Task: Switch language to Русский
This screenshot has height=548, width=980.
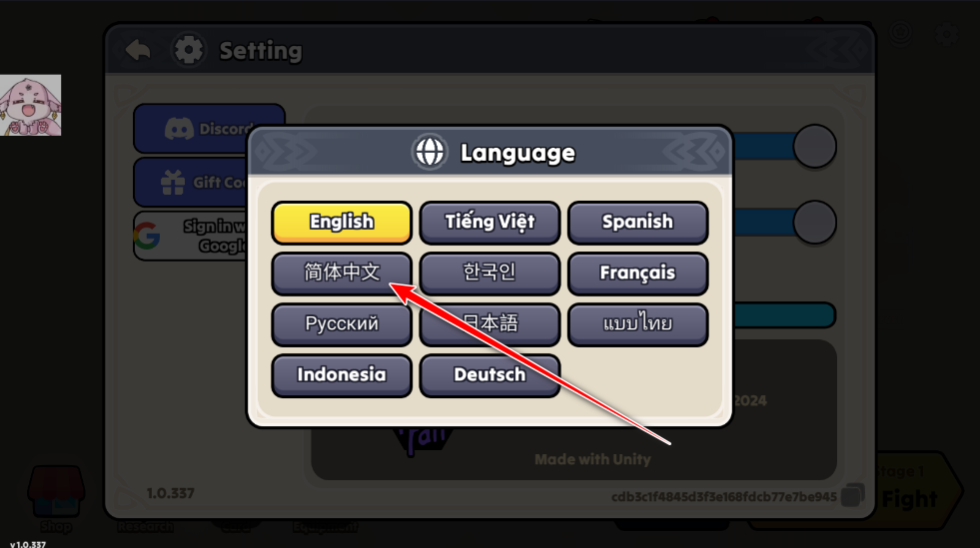Action: point(342,324)
